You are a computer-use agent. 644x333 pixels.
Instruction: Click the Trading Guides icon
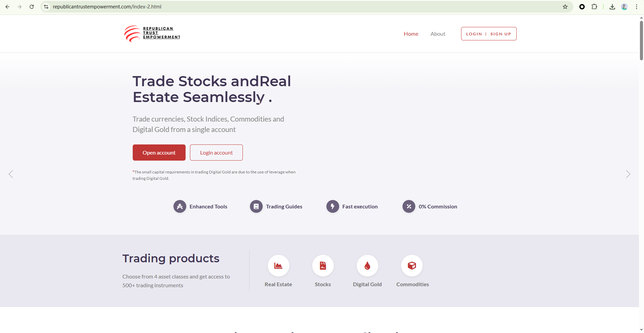[256, 206]
